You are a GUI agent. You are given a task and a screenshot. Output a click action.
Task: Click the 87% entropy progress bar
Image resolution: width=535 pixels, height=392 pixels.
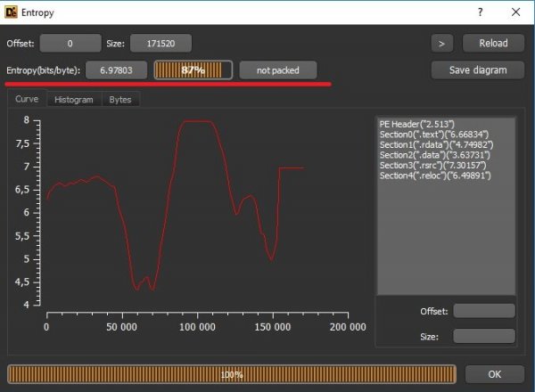(193, 69)
